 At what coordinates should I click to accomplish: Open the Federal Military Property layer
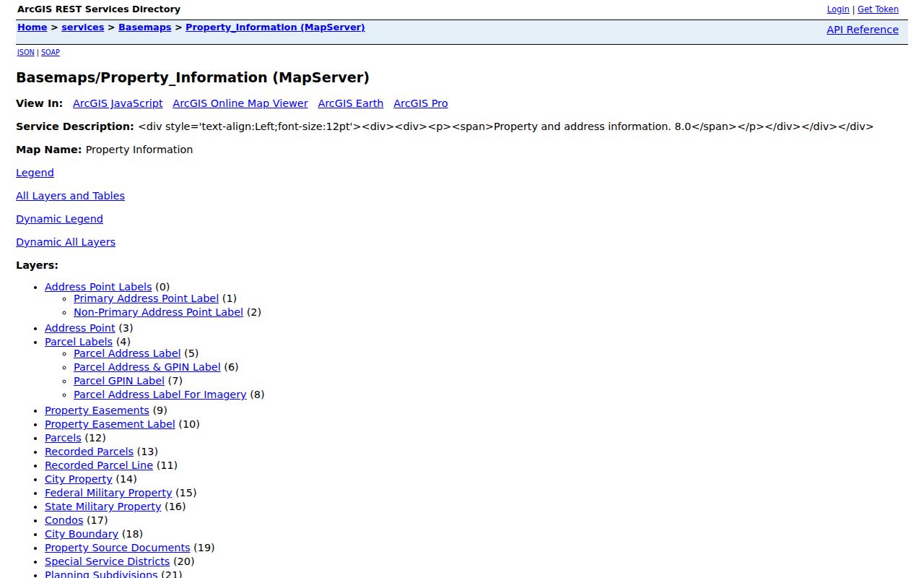point(108,493)
